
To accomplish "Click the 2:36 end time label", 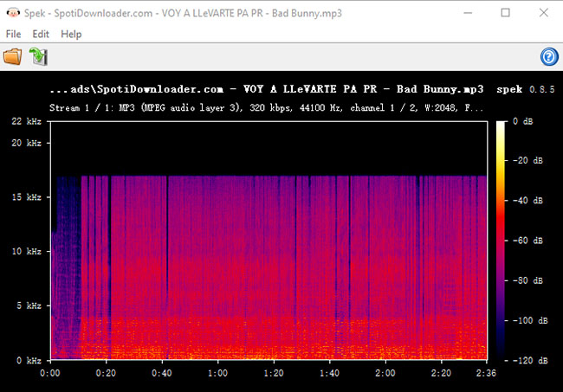I will tap(486, 373).
